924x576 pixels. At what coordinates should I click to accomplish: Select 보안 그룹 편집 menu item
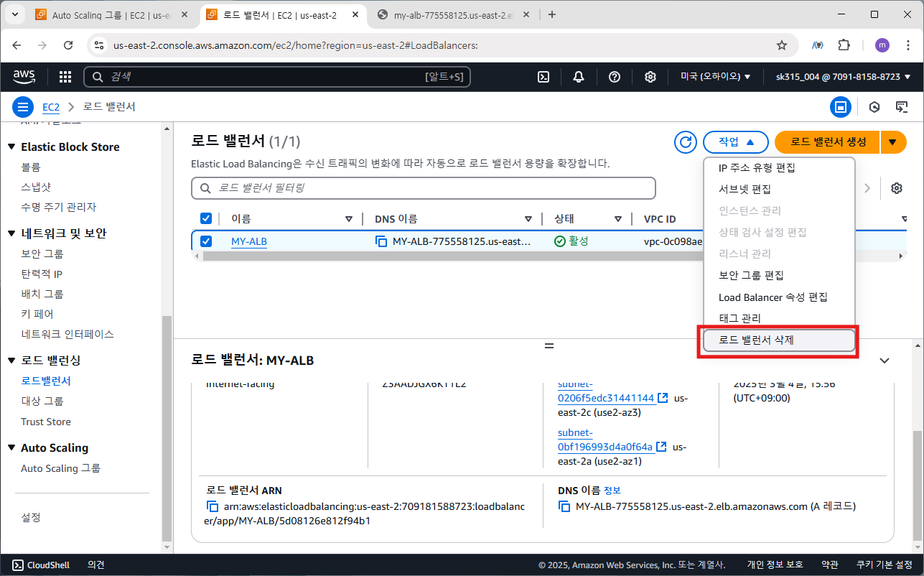(779, 276)
